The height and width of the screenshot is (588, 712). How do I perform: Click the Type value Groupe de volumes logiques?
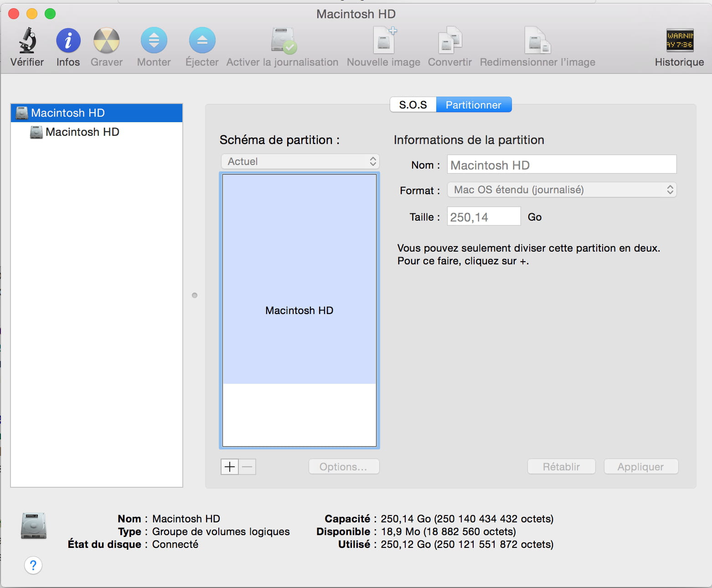click(221, 531)
